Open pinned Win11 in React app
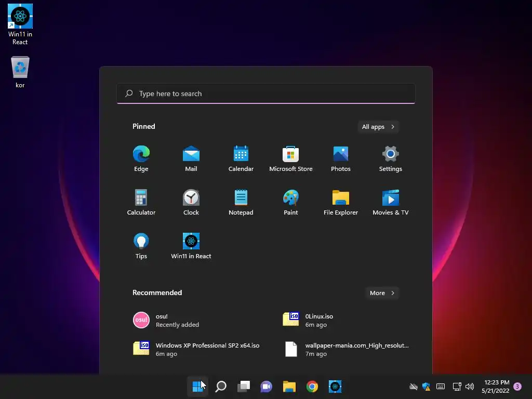This screenshot has height=399, width=532. [191, 246]
